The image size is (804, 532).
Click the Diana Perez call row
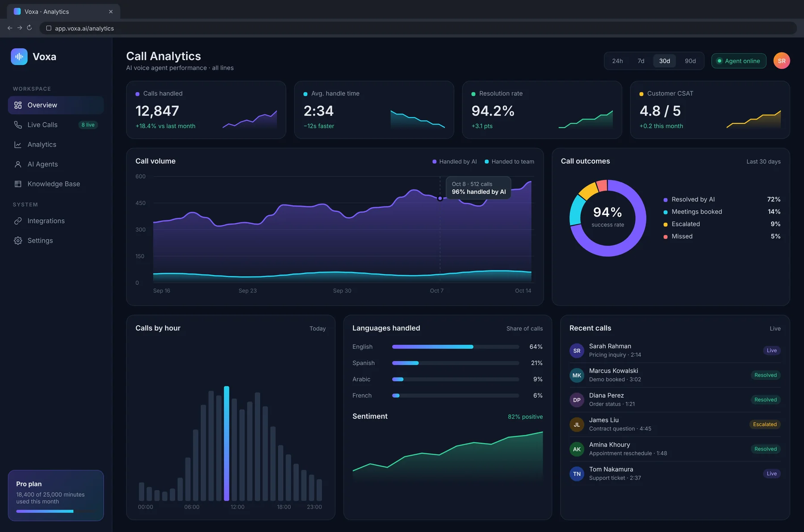tap(675, 400)
